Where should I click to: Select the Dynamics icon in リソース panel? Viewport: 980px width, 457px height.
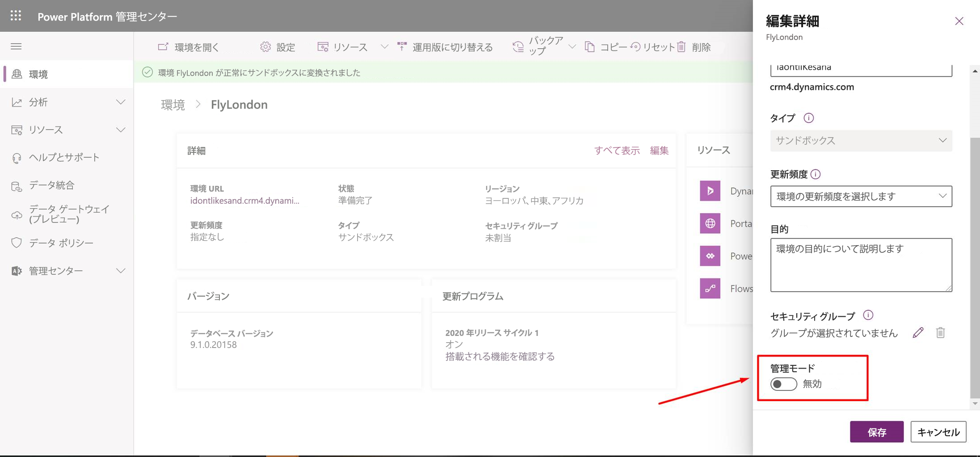[710, 191]
